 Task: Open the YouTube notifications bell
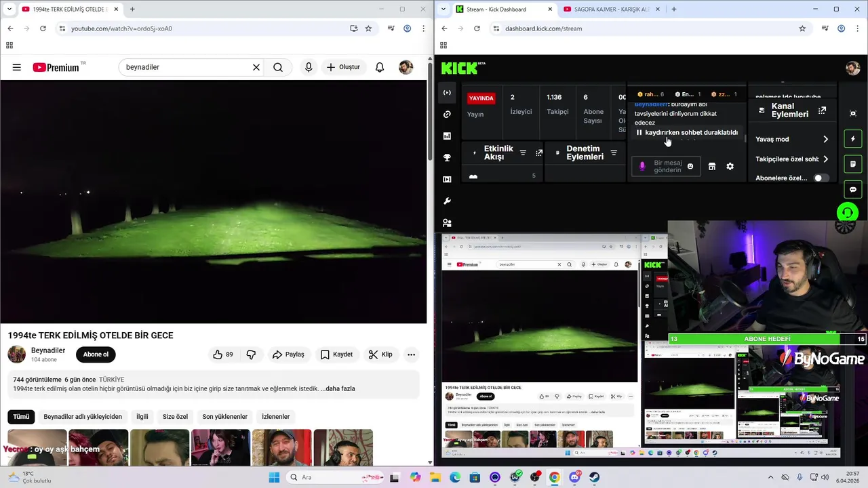pos(380,67)
